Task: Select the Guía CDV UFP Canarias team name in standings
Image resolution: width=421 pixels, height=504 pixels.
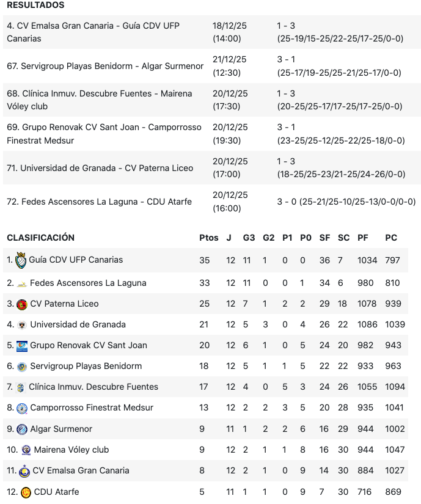Action: pyautogui.click(x=76, y=260)
